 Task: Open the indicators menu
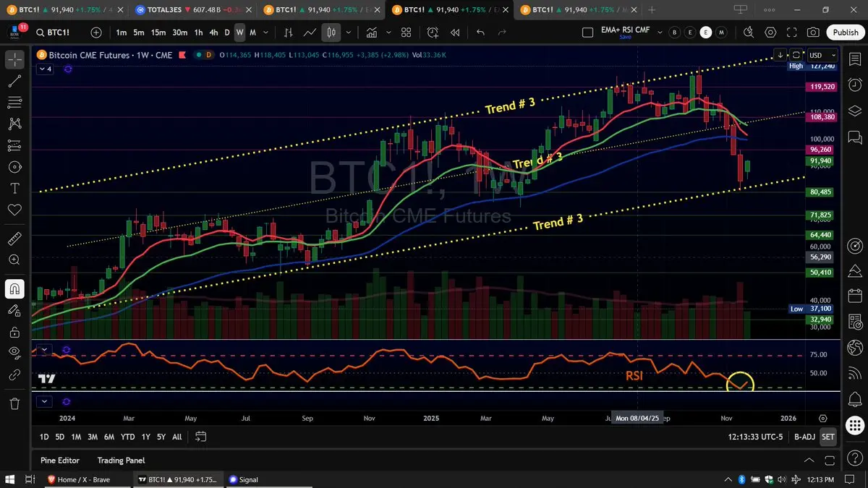(x=372, y=33)
